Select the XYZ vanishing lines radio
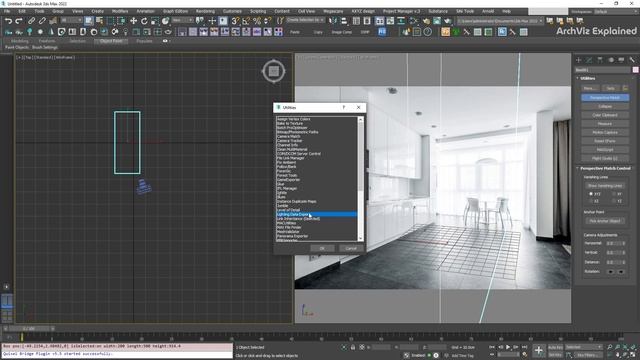This screenshot has width=640, height=360. click(591, 194)
